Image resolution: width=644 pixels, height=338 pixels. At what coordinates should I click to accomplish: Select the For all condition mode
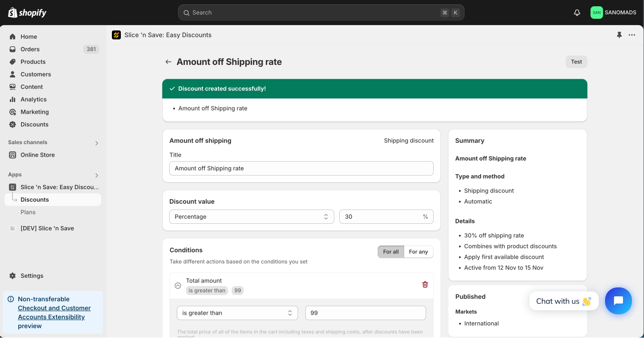391,252
